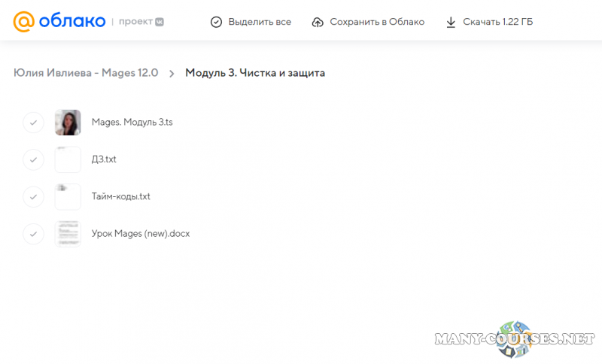Toggle checkbox for Mages. Модуль 3.ts
The width and height of the screenshot is (602, 364).
tap(33, 122)
